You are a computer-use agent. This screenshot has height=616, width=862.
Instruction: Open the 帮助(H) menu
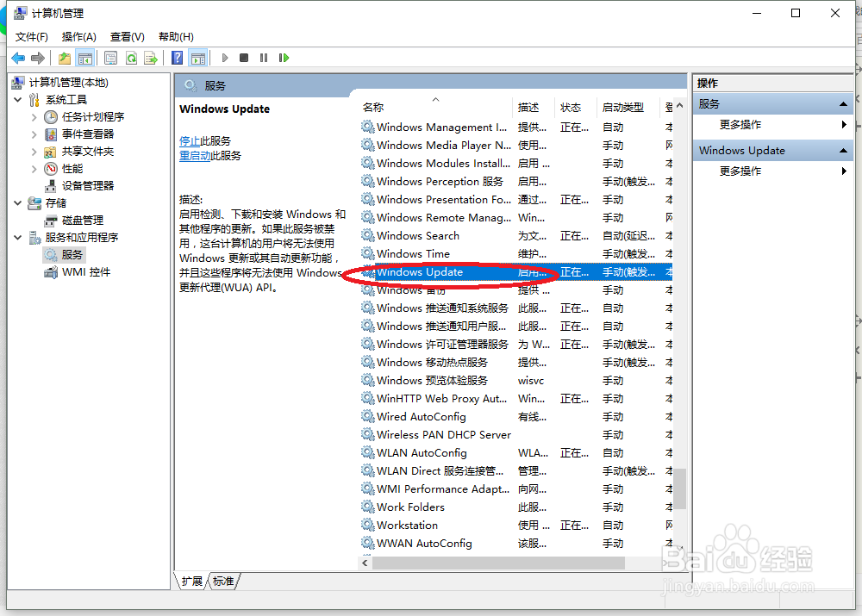pos(176,37)
